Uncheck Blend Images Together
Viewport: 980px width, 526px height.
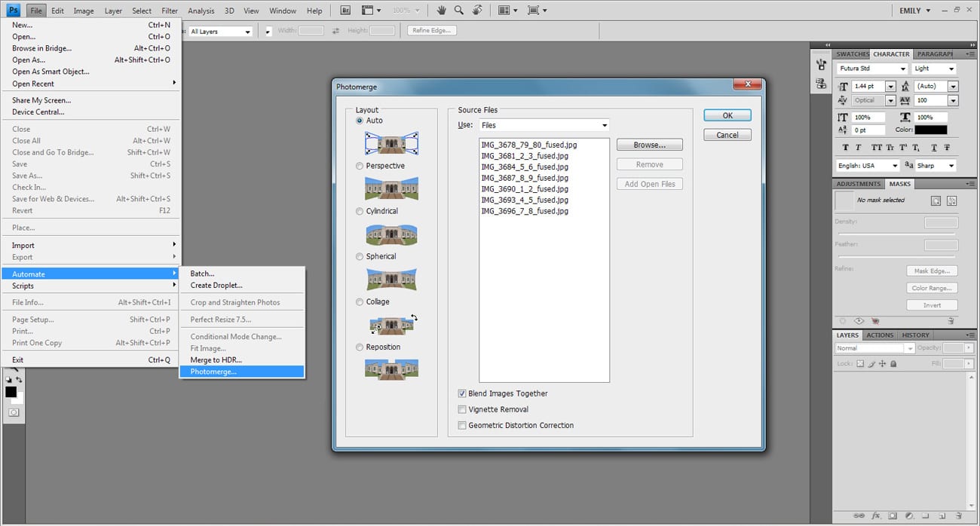462,393
